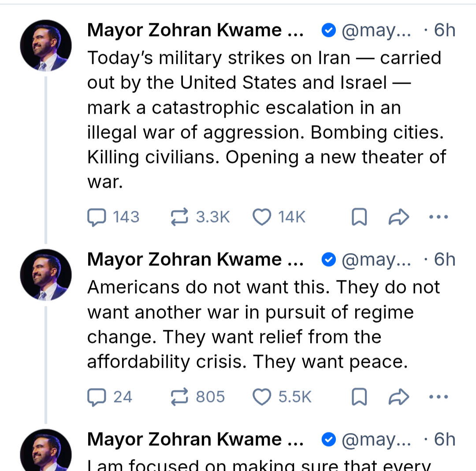Screen dimensions: 476x471
Task: Repost the Iran military strikes post
Action: point(179,217)
